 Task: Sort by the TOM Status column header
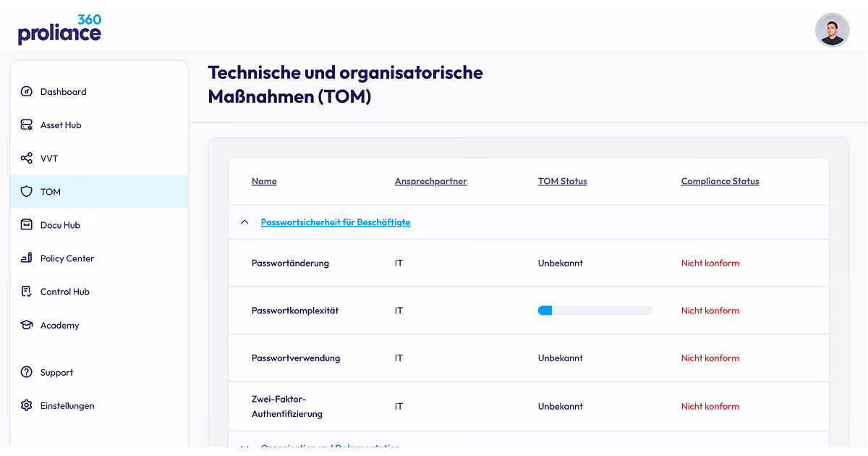tap(563, 182)
